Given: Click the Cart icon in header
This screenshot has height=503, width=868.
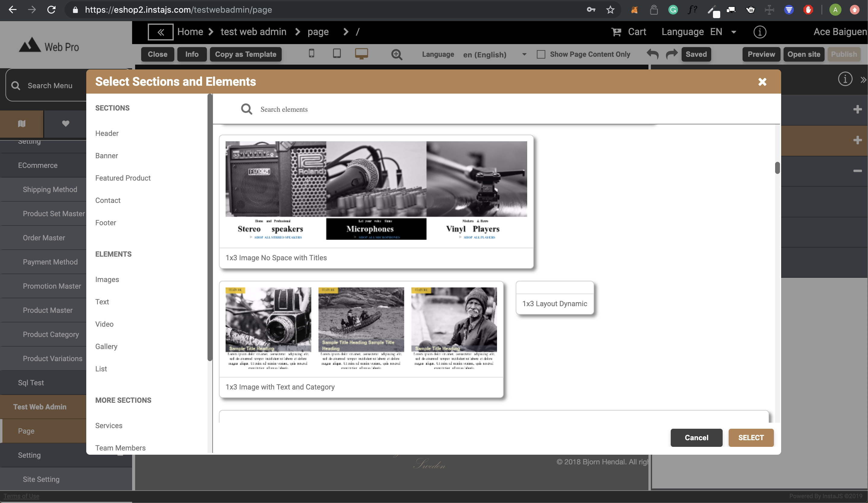Looking at the screenshot, I should 616,32.
